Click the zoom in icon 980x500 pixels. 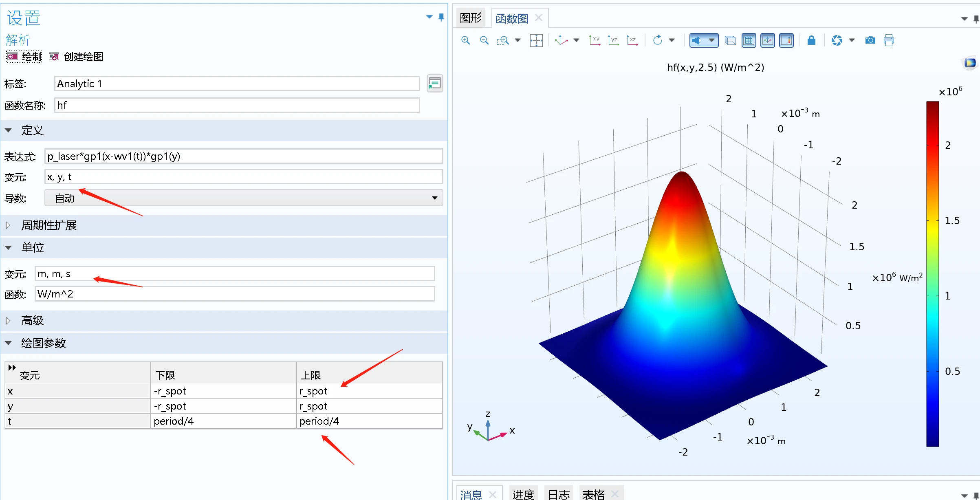465,40
